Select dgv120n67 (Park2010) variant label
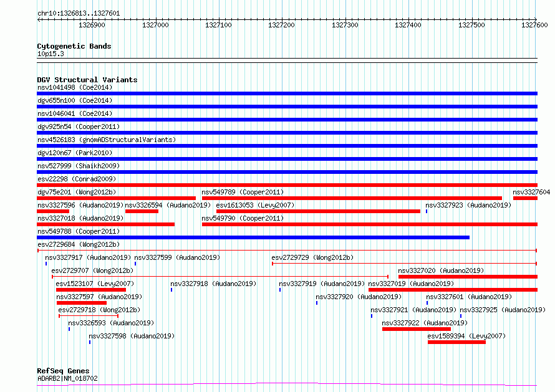Screen dimensions: 555x392 point(75,153)
